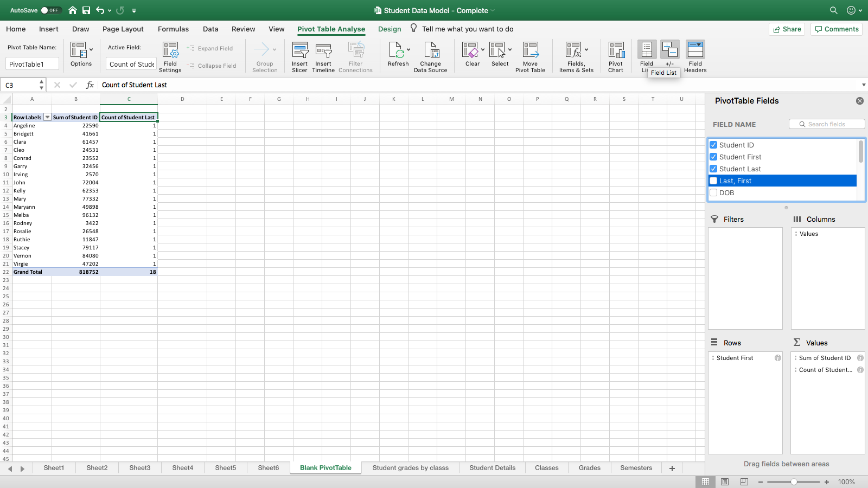
Task: Click the Field List button
Action: coord(646,52)
